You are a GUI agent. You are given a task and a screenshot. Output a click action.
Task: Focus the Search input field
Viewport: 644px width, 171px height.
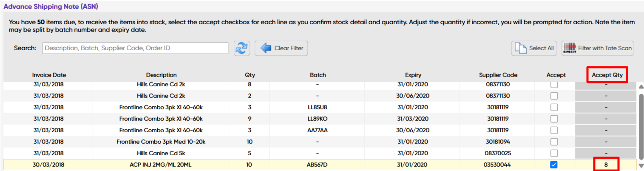135,48
